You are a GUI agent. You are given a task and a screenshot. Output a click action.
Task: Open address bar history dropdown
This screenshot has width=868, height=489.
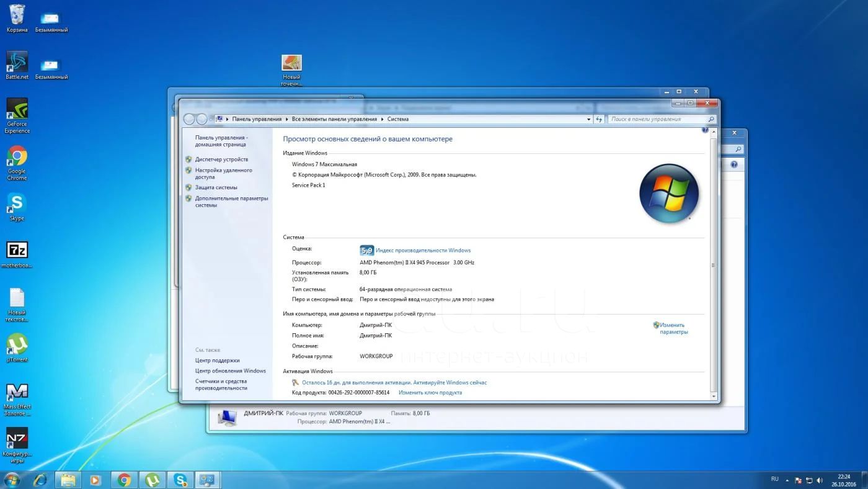[588, 119]
